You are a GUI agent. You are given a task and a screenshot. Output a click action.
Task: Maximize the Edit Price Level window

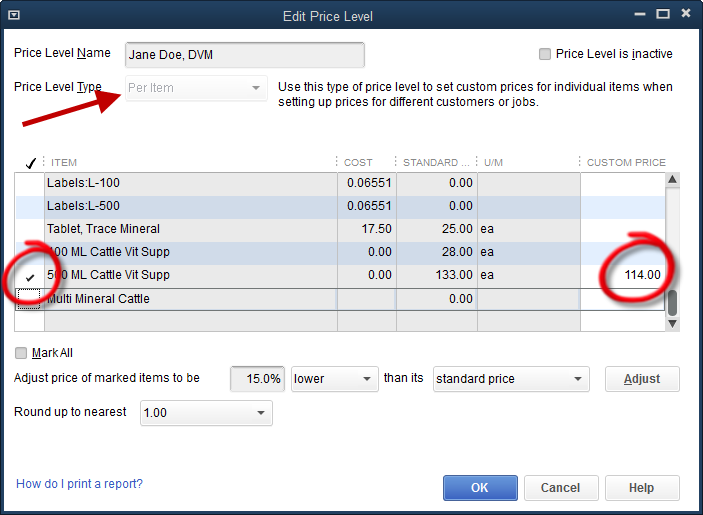pos(663,14)
